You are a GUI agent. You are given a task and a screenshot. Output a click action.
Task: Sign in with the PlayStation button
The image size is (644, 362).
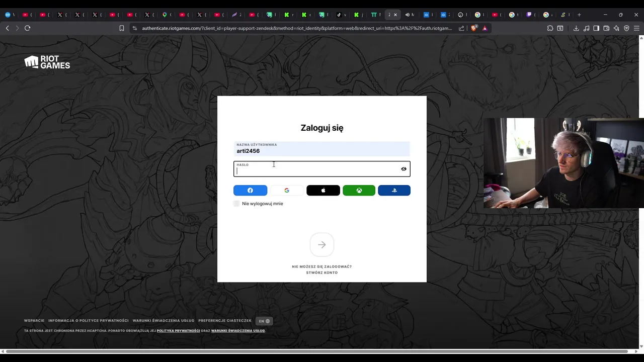pyautogui.click(x=394, y=191)
